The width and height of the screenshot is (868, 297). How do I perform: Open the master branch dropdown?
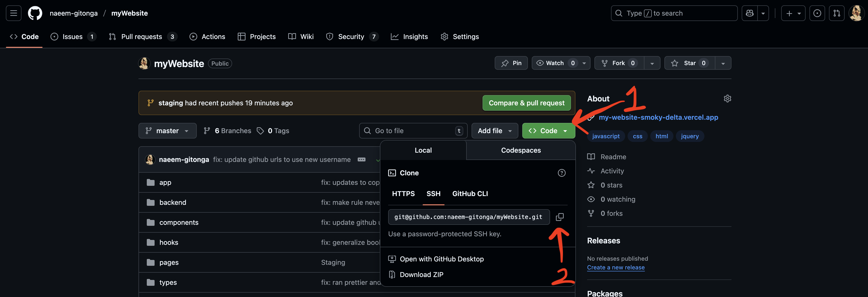pos(167,131)
